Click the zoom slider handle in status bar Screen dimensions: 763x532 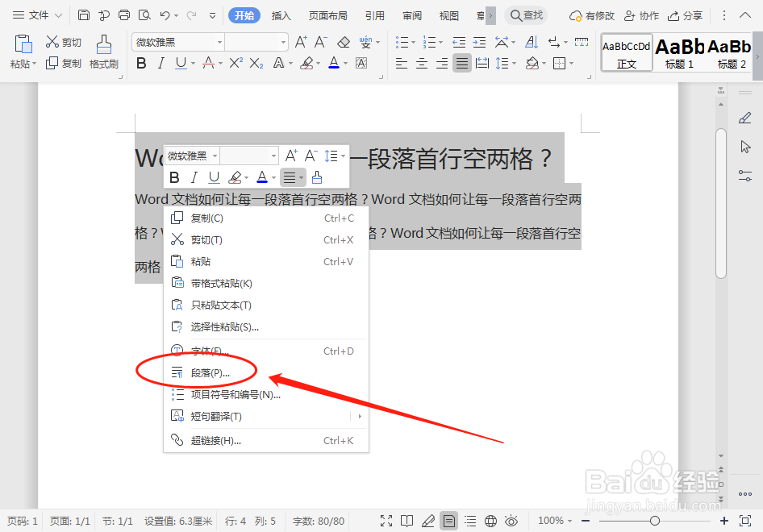[654, 521]
